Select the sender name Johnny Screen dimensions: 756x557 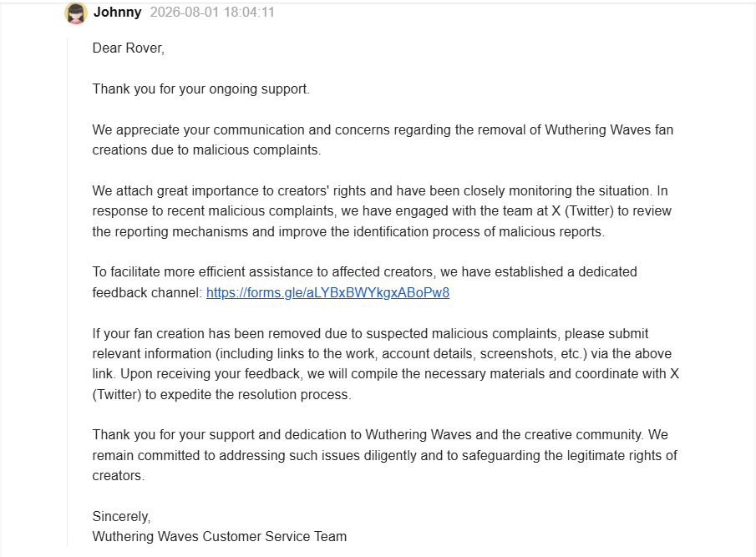(x=117, y=12)
